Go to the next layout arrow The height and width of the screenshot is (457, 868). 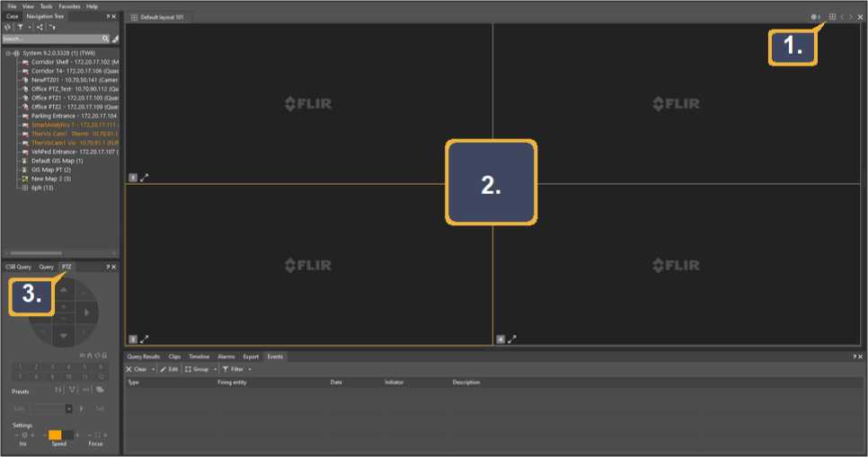pos(851,16)
